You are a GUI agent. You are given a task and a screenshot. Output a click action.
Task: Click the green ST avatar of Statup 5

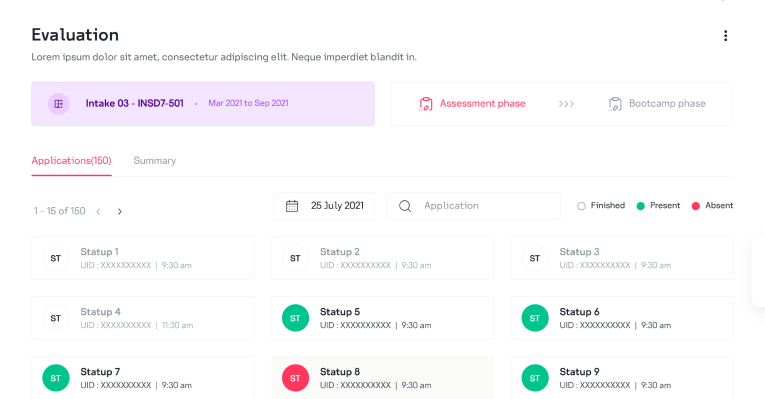295,318
